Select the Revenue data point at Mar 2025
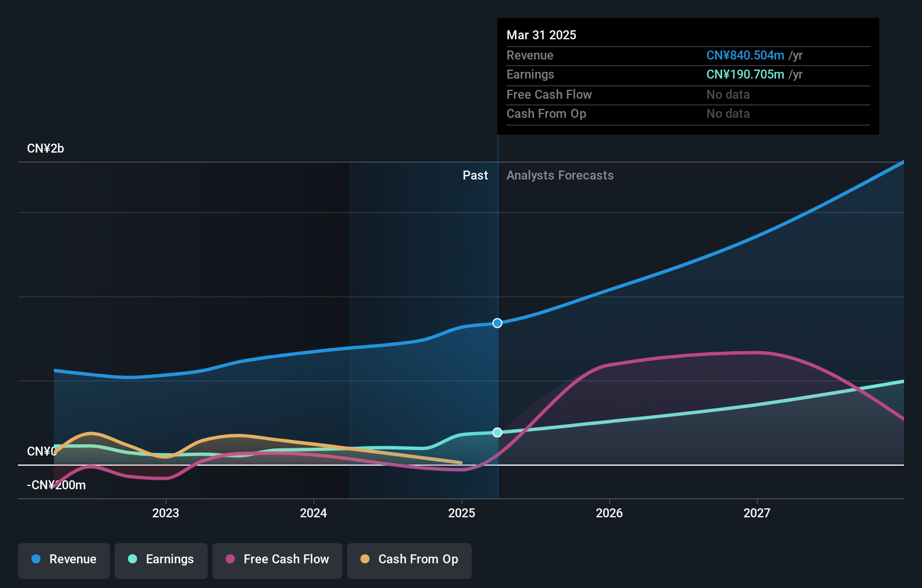Screen dimensions: 922x588 point(497,323)
